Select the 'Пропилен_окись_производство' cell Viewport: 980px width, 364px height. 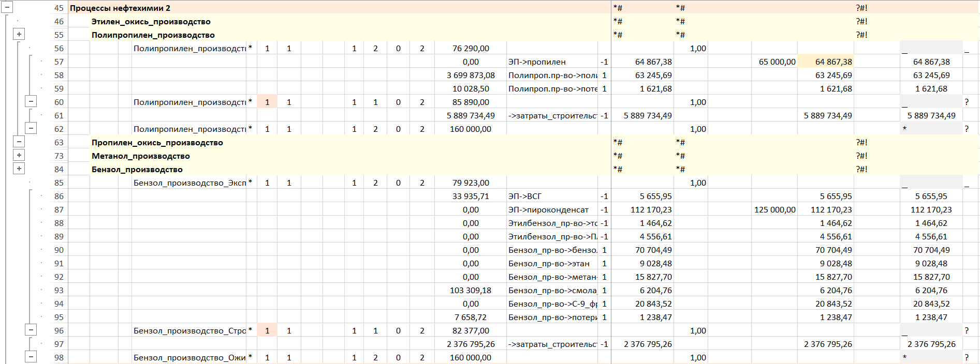pos(157,143)
